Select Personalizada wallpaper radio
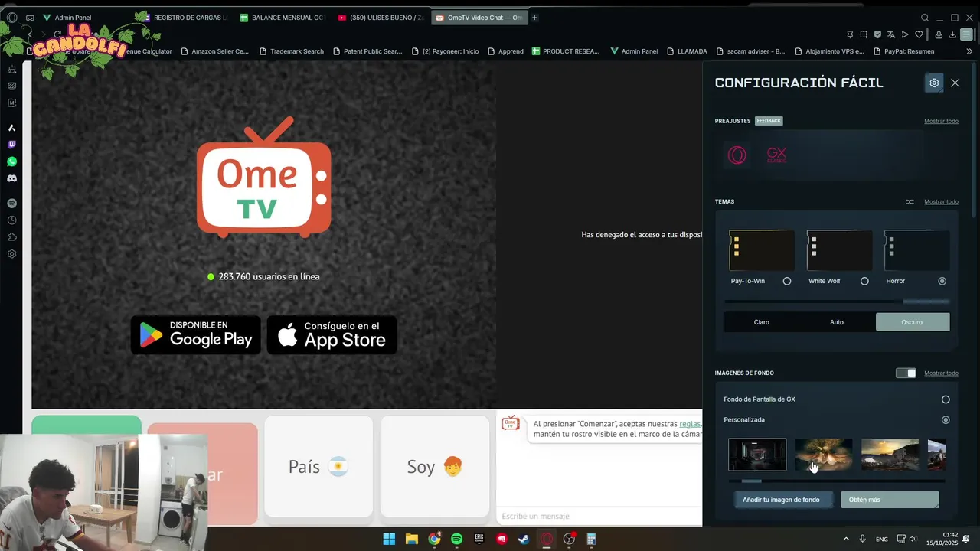The image size is (980, 551). pos(946,419)
